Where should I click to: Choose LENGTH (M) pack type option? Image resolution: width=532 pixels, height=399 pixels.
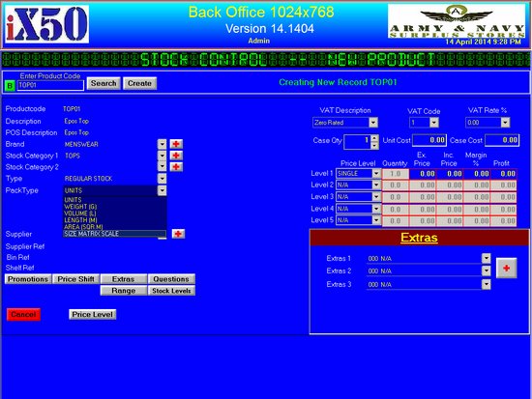115,220
